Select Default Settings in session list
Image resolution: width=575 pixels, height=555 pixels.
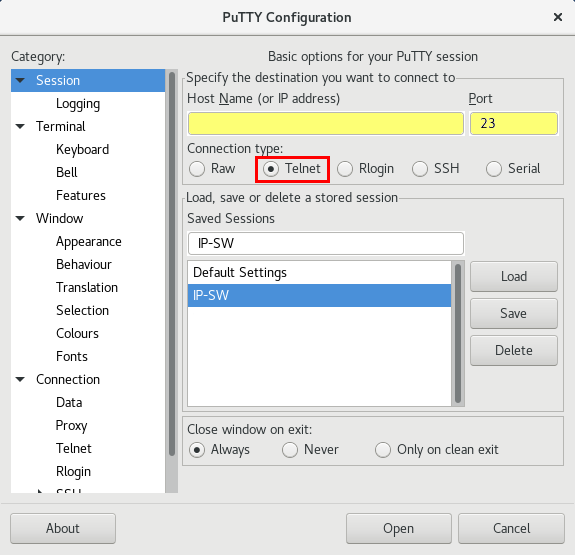click(319, 273)
